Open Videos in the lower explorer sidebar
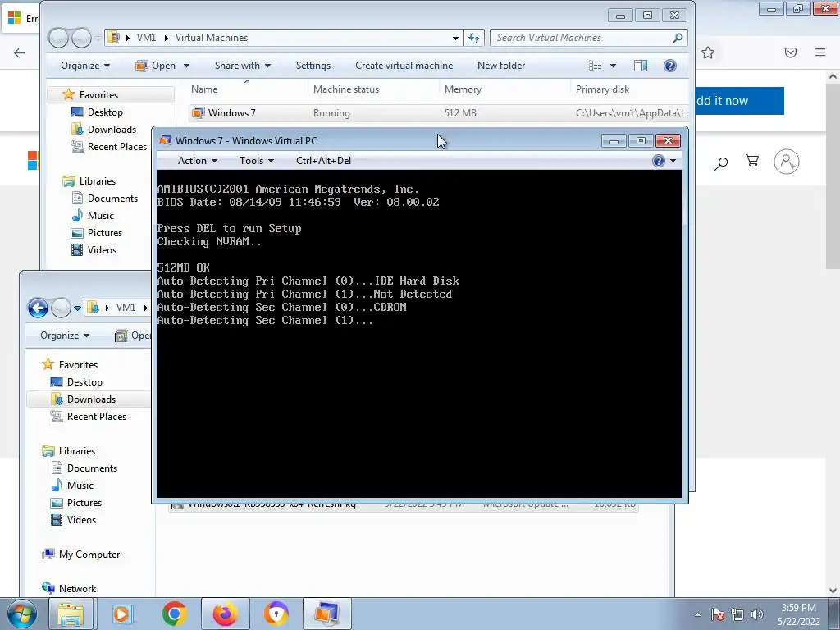840x630 pixels. pos(81,519)
